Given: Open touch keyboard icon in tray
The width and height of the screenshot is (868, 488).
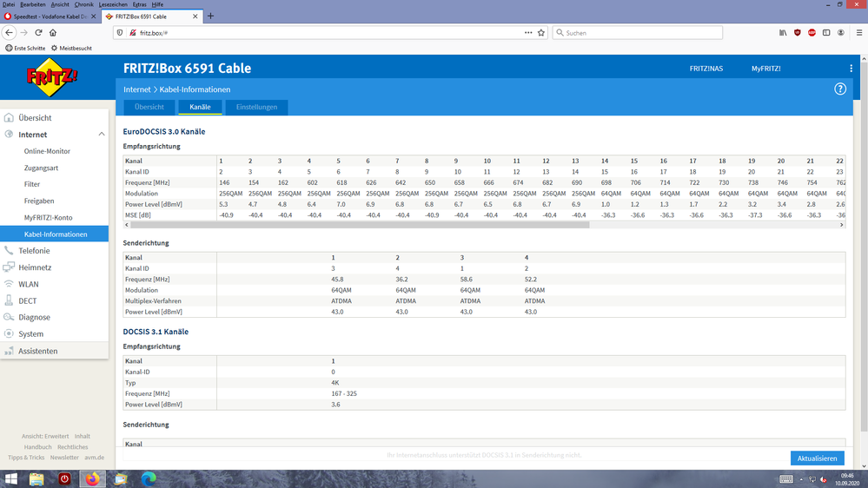Looking at the screenshot, I should pyautogui.click(x=786, y=479).
